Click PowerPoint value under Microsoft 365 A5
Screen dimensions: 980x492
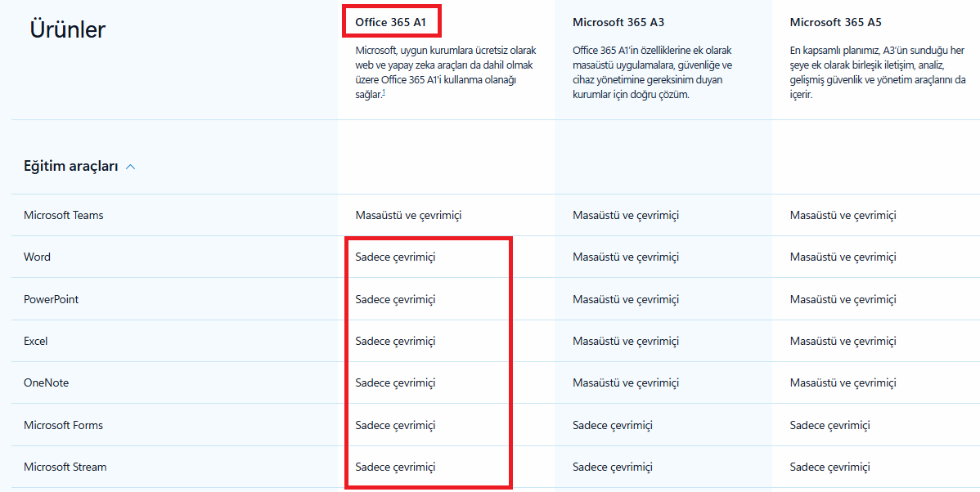coord(843,300)
